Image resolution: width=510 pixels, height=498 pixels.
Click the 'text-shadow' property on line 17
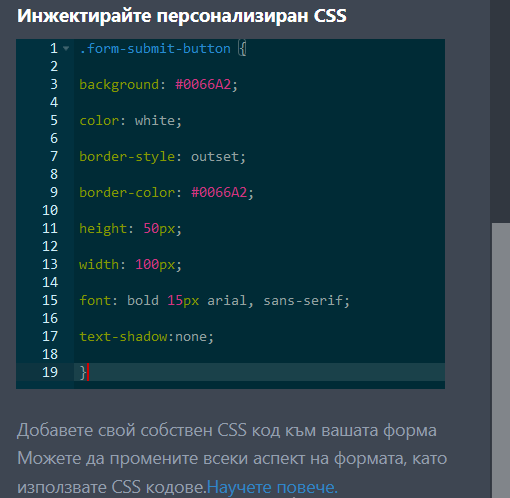click(123, 337)
